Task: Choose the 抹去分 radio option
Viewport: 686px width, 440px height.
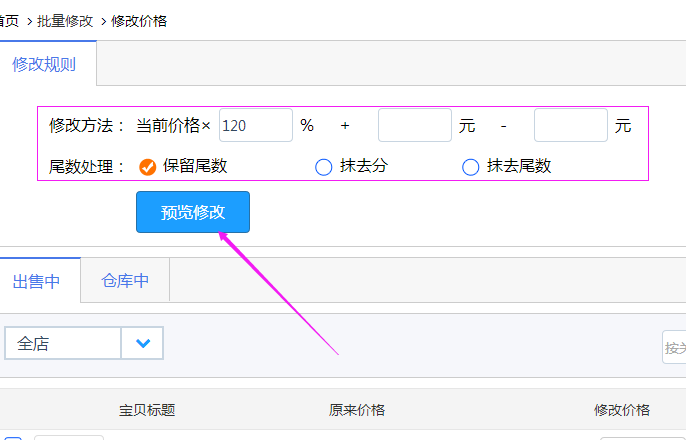Action: [323, 167]
